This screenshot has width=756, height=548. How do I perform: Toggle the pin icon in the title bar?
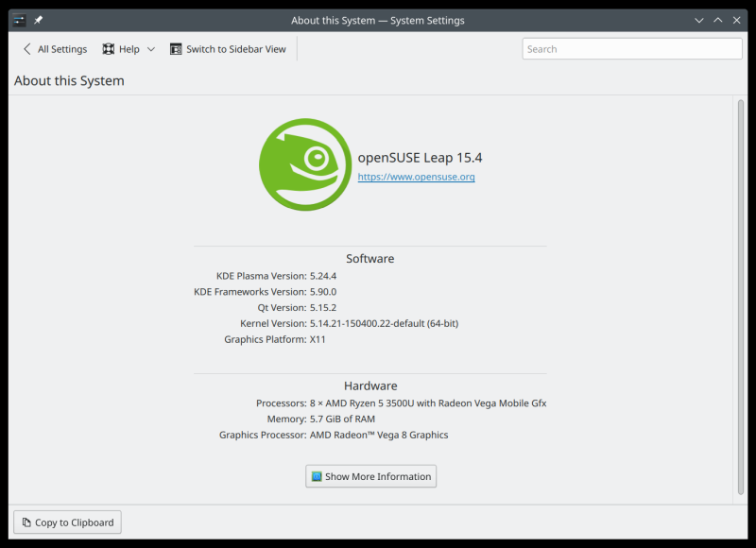(x=38, y=19)
